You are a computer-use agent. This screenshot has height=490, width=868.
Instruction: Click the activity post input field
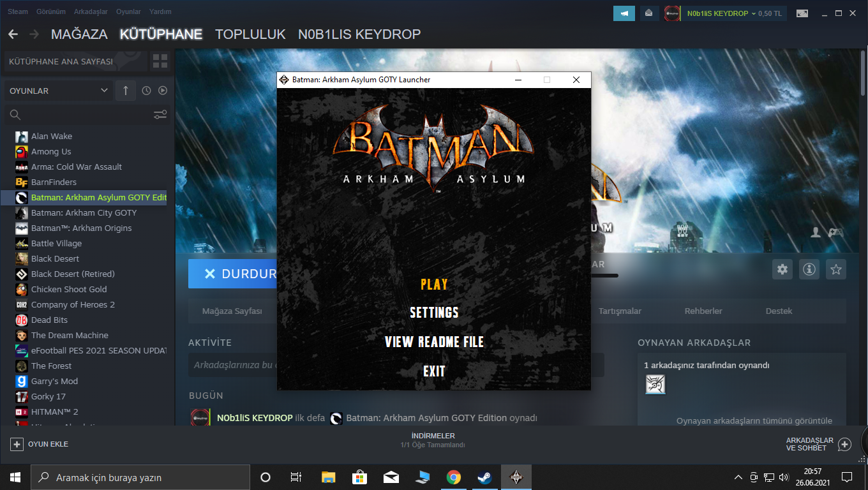[396, 366]
